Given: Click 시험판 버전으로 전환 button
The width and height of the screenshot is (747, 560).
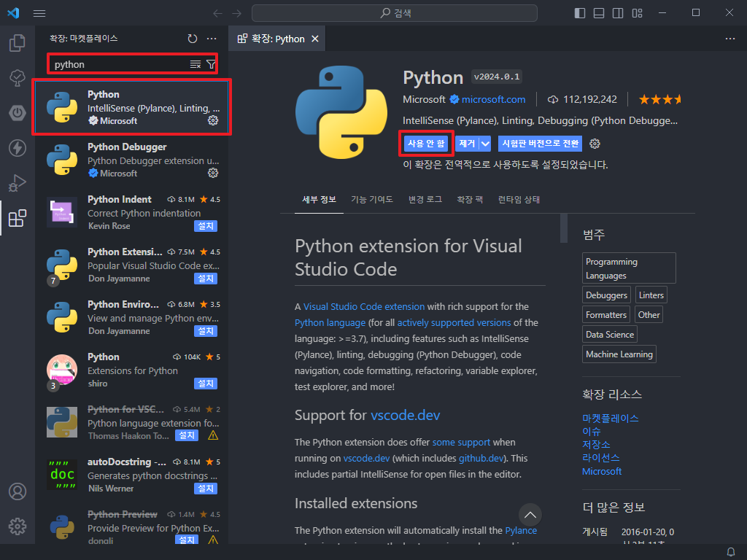Looking at the screenshot, I should tap(541, 144).
